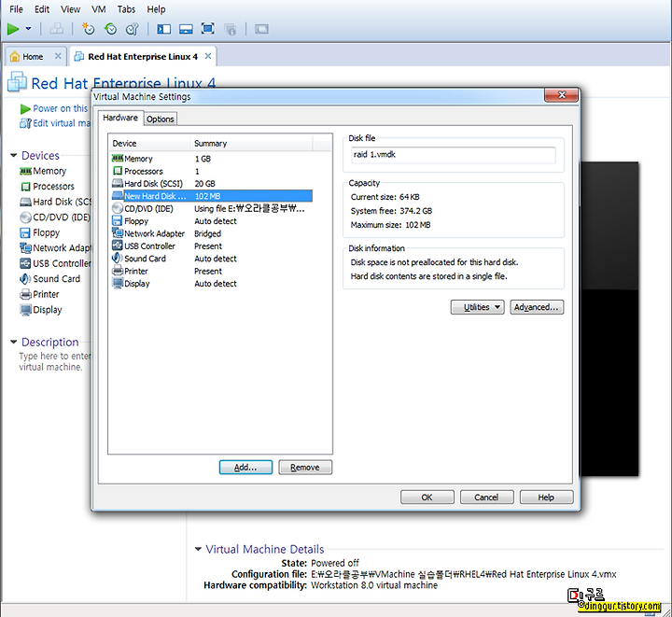Click the Advanced... button
The image size is (672, 617).
click(x=537, y=307)
